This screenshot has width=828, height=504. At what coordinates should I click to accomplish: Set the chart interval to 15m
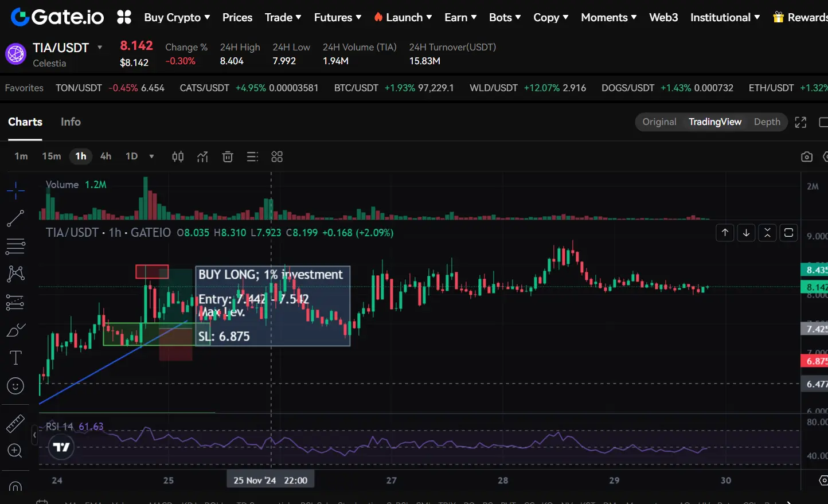pos(52,156)
